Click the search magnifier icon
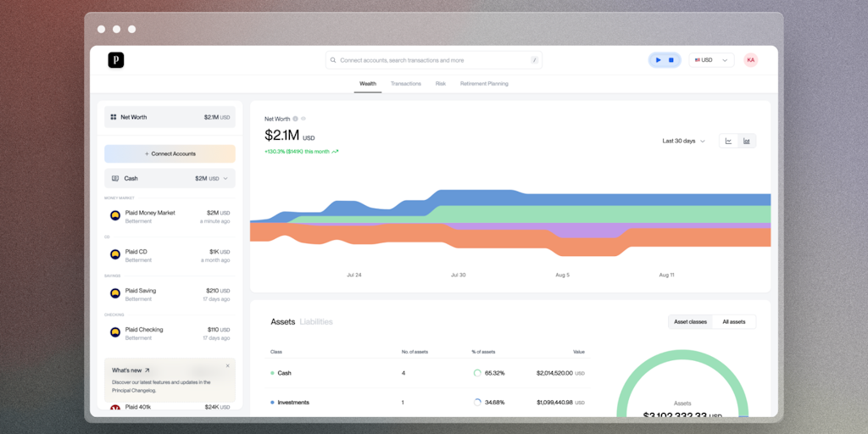The image size is (868, 434). [x=333, y=60]
